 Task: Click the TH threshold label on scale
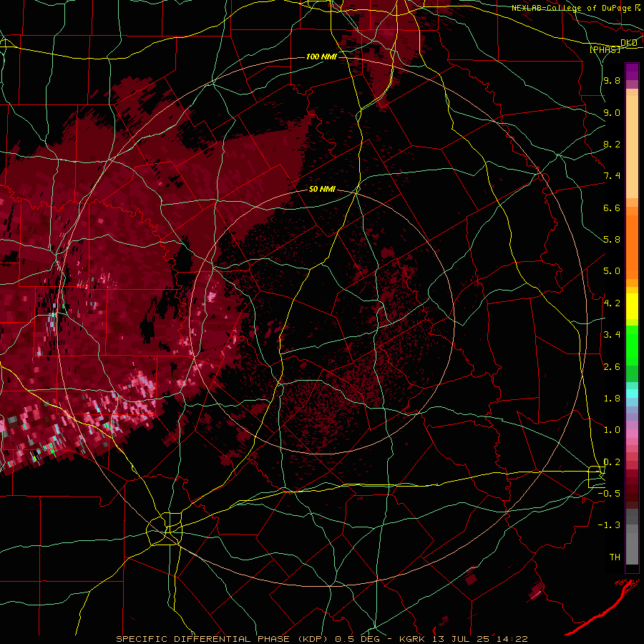point(615,557)
